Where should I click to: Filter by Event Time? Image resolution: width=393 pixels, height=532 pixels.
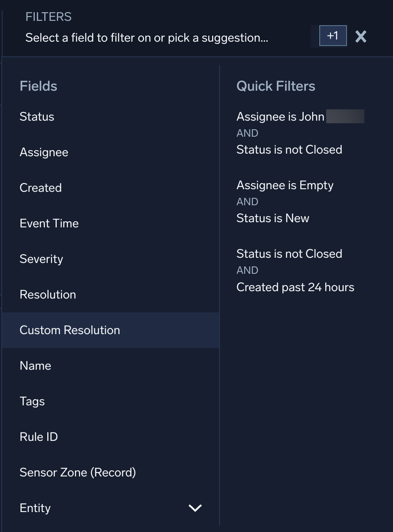49,223
